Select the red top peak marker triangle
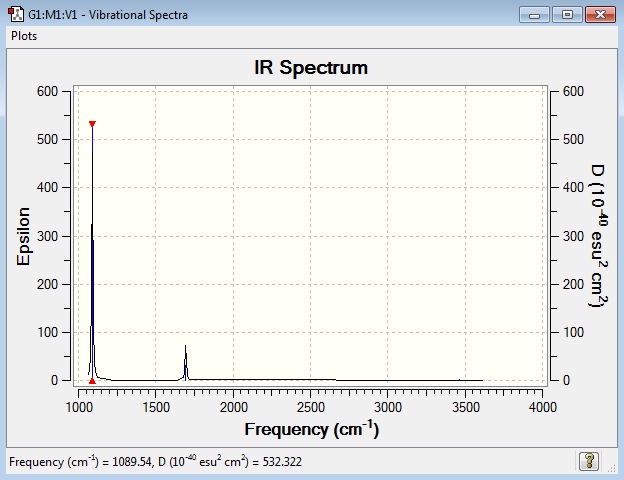Image resolution: width=624 pixels, height=480 pixels. click(92, 124)
